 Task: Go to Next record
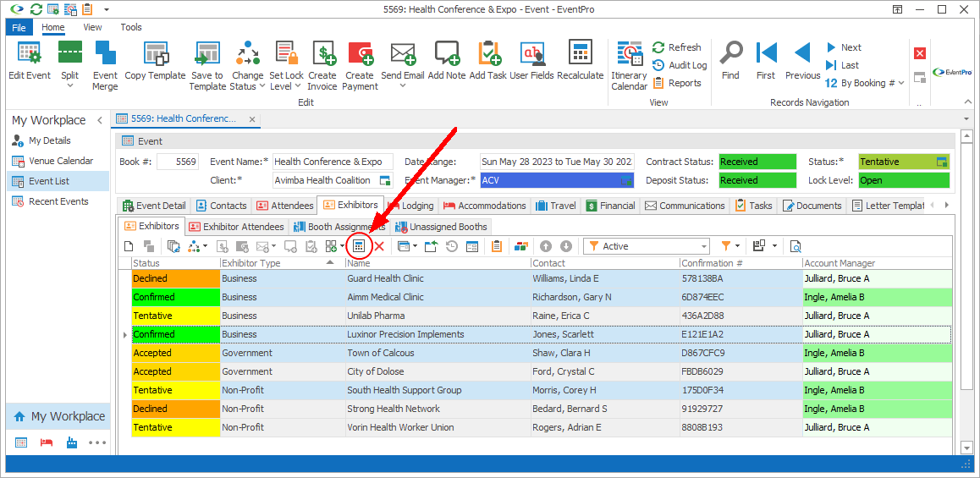pyautogui.click(x=843, y=47)
